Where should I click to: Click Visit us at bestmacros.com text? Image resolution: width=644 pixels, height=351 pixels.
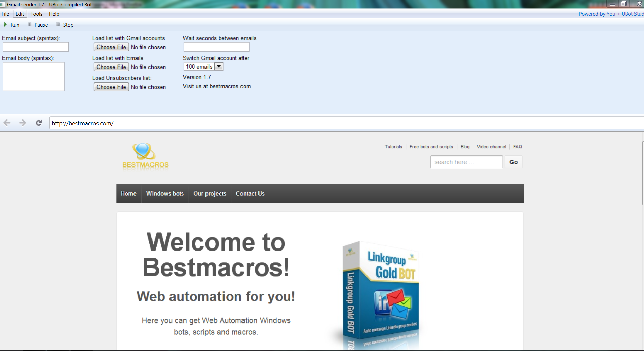coord(217,86)
